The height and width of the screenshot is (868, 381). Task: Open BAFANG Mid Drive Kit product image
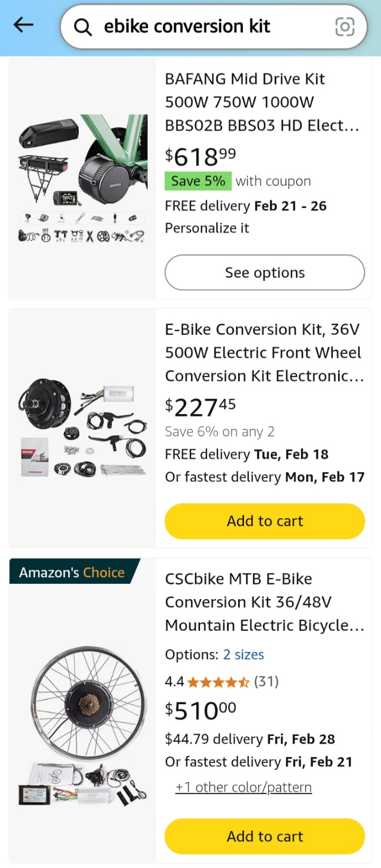[x=82, y=178]
